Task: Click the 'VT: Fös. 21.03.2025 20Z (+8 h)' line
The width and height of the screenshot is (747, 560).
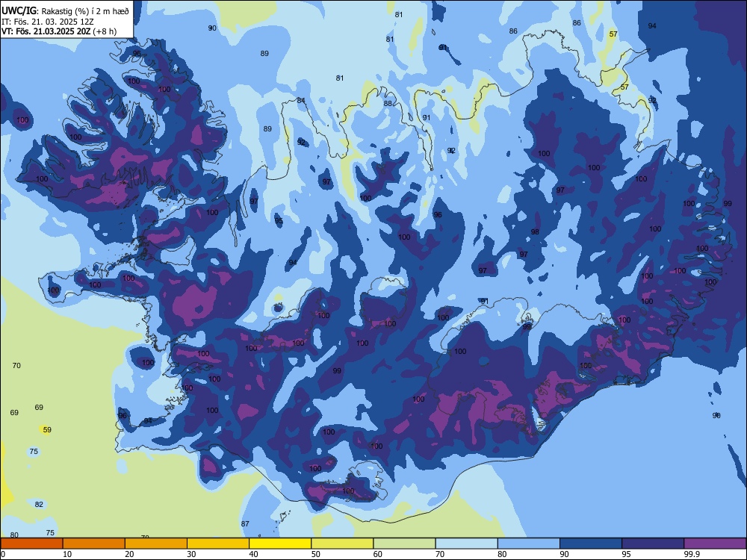Action: (58, 31)
